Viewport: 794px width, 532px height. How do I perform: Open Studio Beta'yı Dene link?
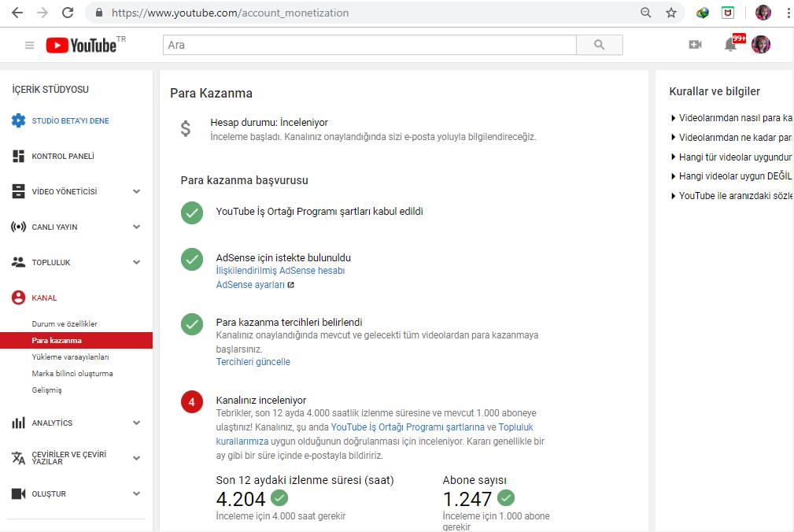click(70, 120)
